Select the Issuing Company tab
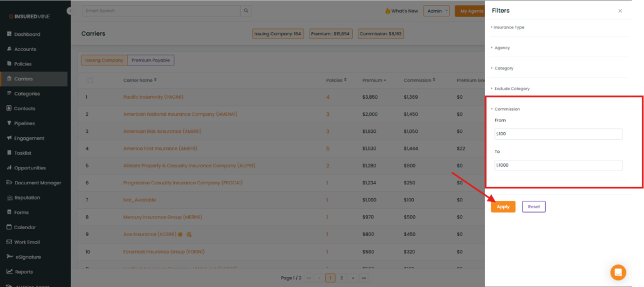644x287 pixels. [104, 60]
